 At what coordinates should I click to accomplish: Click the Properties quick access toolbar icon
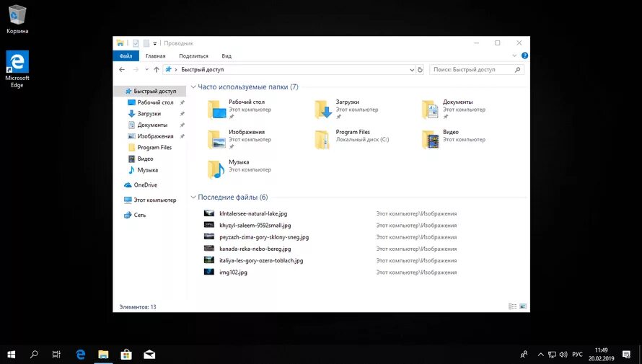click(x=136, y=43)
